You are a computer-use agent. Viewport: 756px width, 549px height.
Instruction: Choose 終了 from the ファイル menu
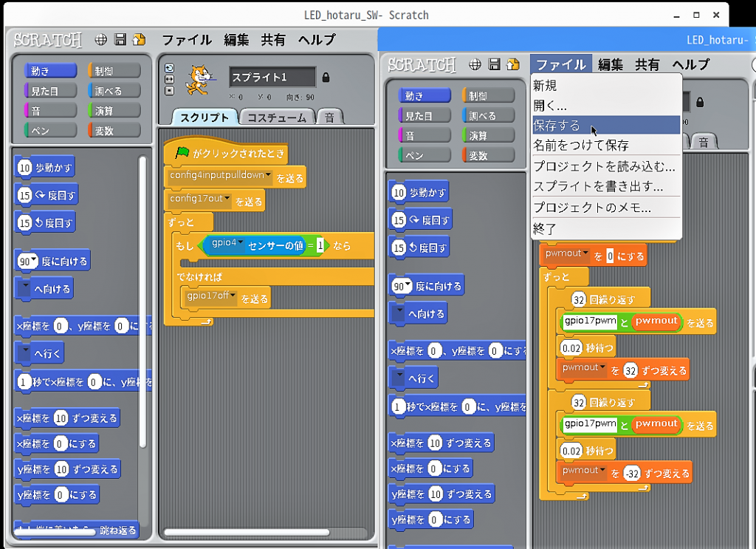[x=606, y=228]
